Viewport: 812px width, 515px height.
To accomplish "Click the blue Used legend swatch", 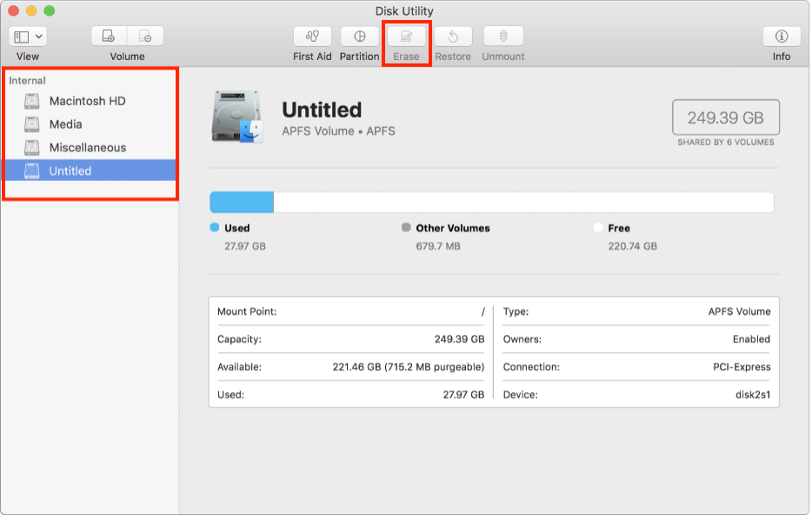I will (x=213, y=228).
